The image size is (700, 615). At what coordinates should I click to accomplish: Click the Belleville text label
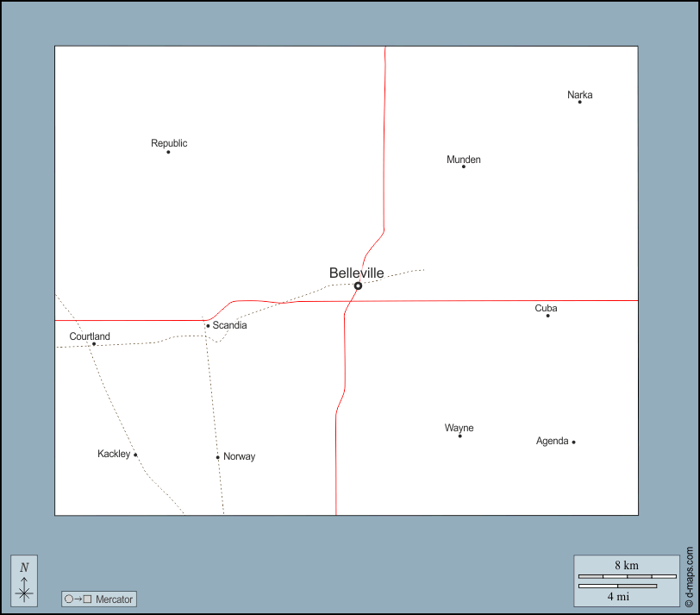pyautogui.click(x=356, y=273)
